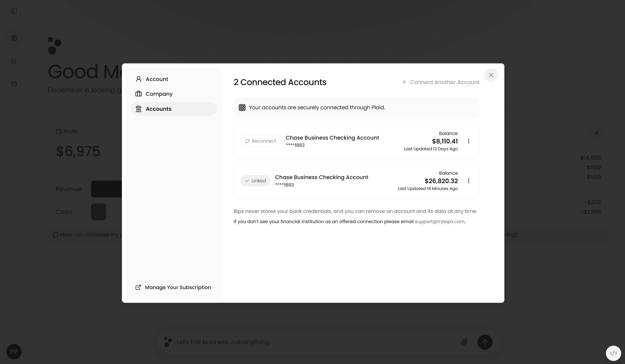Viewport: 625px width, 364px height.
Task: Click Connect Another Account
Action: pyautogui.click(x=441, y=82)
